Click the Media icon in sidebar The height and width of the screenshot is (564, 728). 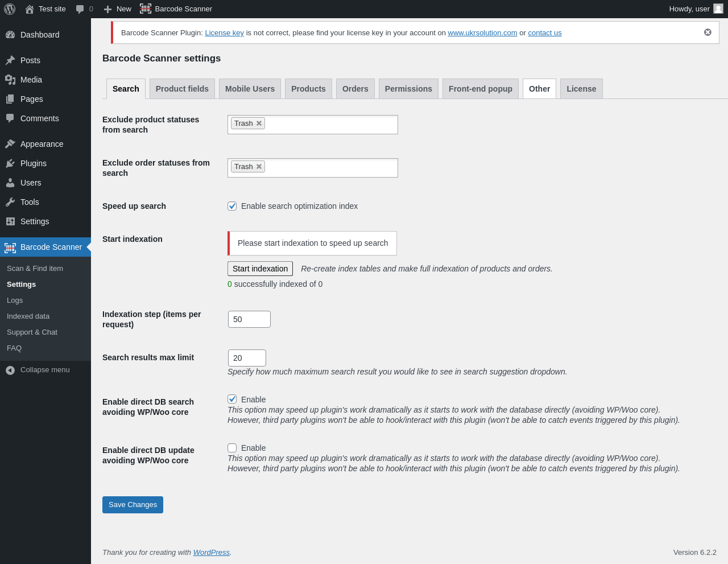pyautogui.click(x=10, y=80)
